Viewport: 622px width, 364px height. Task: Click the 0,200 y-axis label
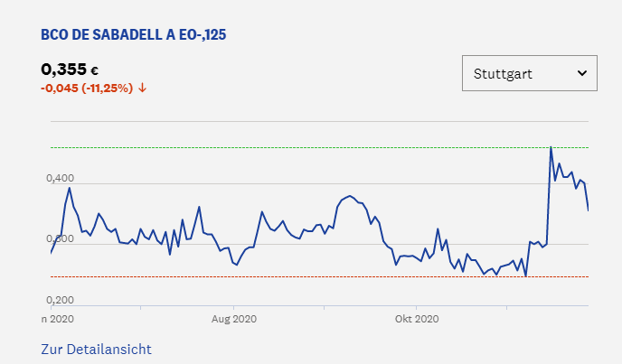[58, 300]
